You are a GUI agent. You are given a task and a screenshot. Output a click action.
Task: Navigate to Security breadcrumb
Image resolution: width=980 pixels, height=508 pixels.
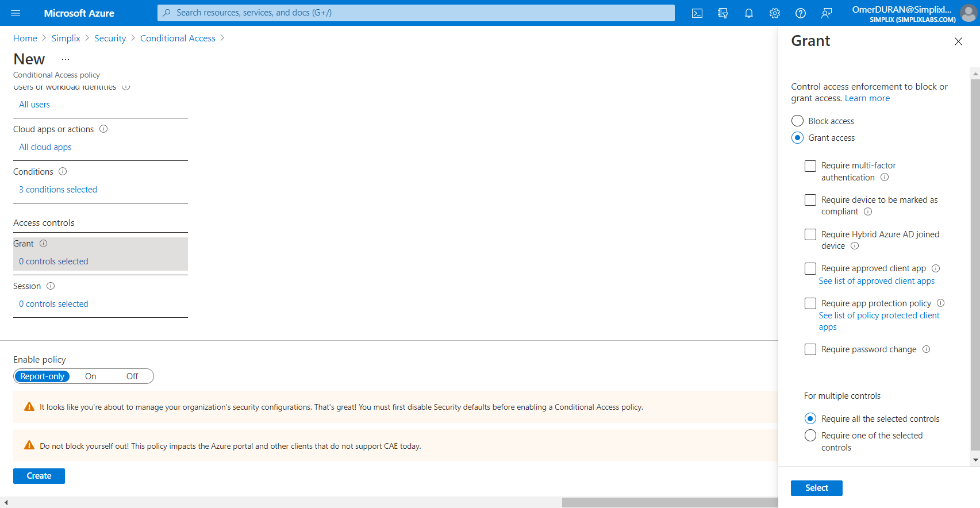pyautogui.click(x=110, y=38)
